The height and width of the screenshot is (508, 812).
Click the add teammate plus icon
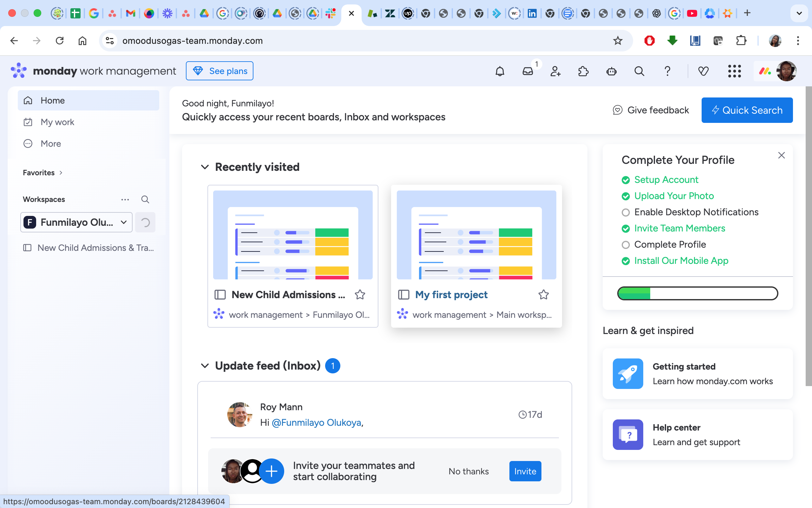click(272, 471)
